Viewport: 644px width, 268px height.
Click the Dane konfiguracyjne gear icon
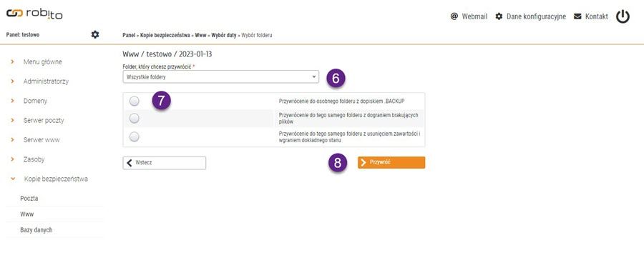pos(499,16)
